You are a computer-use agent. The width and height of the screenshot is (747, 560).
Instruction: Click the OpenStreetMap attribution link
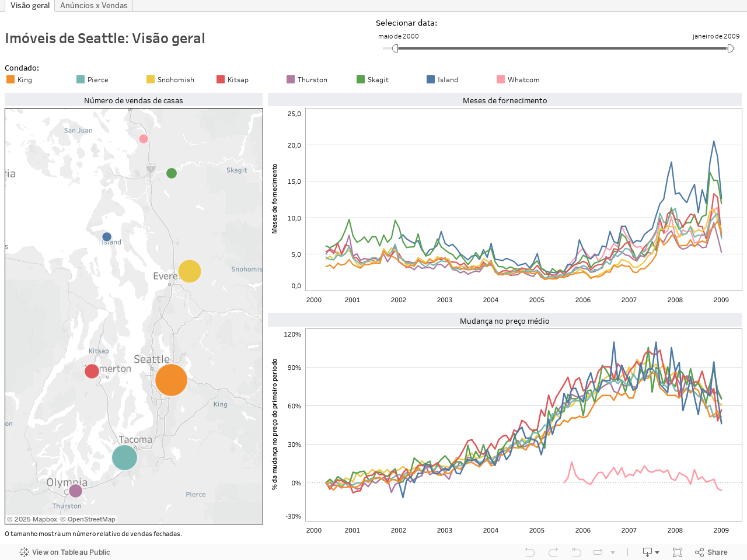(88, 519)
